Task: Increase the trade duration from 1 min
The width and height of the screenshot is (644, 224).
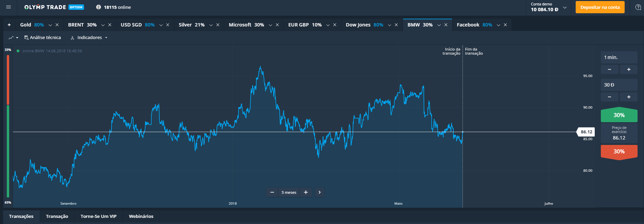Action: click(628, 69)
